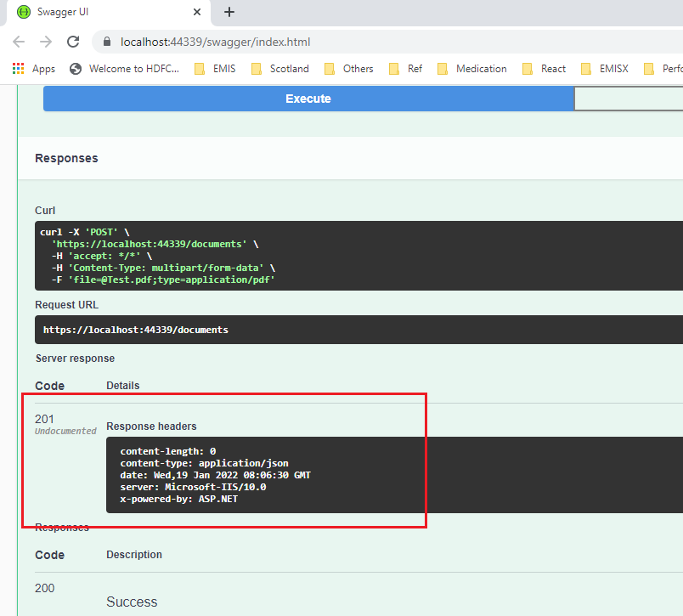Open the Apps grid shortcut
The height and width of the screenshot is (616, 683).
(x=34, y=69)
